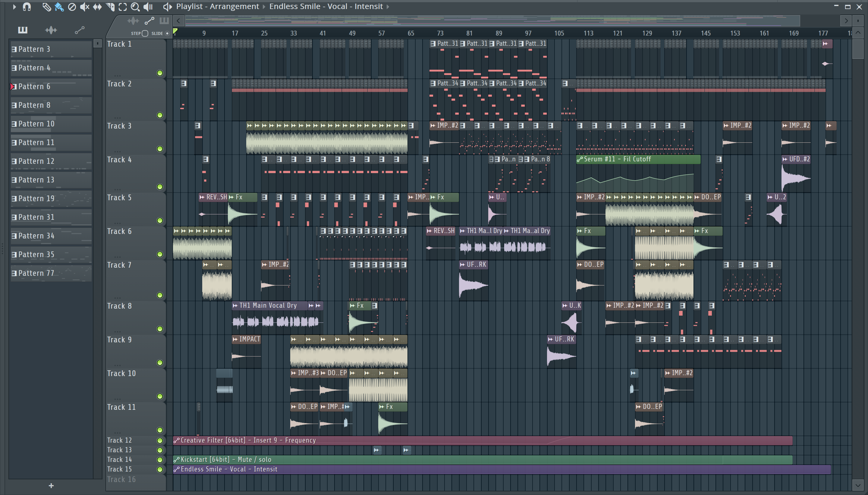
Task: Mute Track 14 with its green light
Action: coord(159,460)
